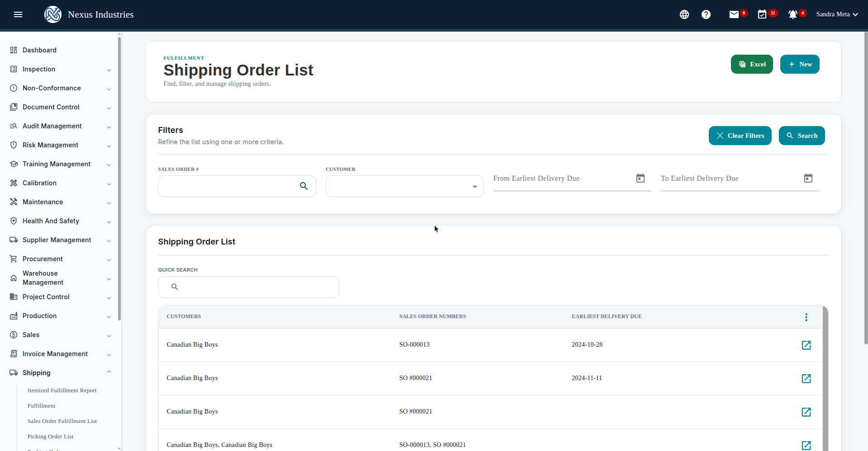The image size is (868, 451).
Task: Click the Production factory icon
Action: 14,316
